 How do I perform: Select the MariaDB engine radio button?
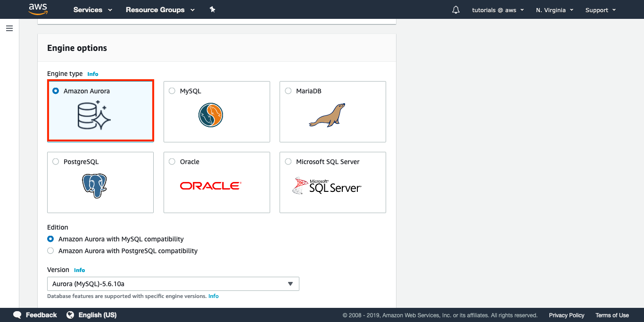point(288,91)
